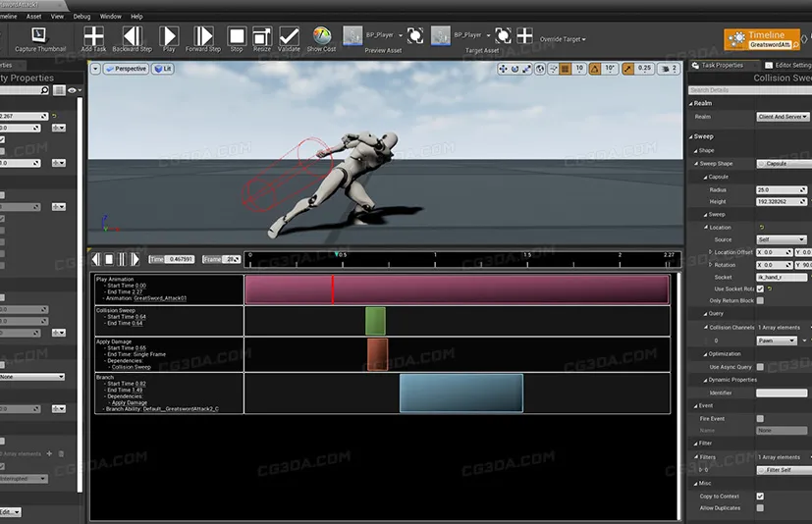Open the Lit view mode dropdown
This screenshot has height=524, width=812.
163,69
